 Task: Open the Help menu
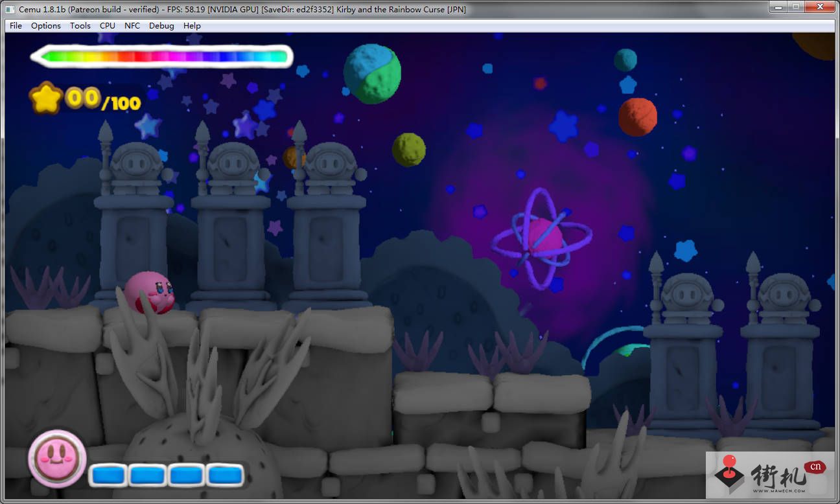point(192,26)
